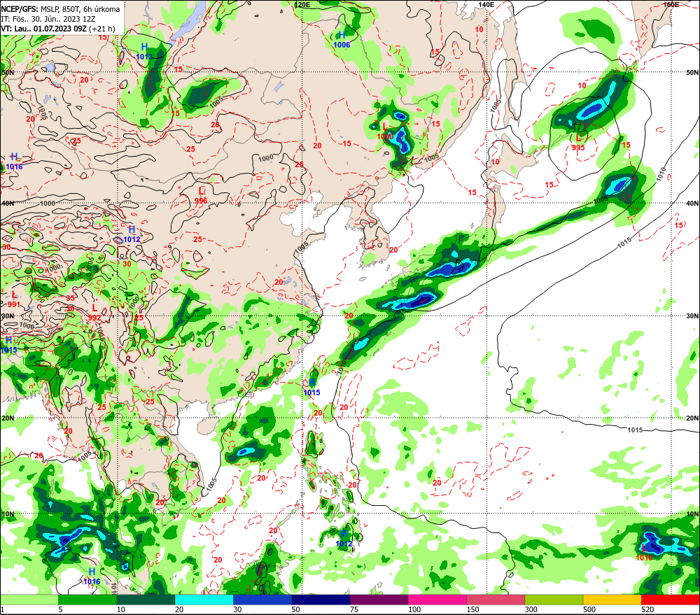Click the light green 1-5 legend swatch
700x615 pixels.
(x=29, y=600)
